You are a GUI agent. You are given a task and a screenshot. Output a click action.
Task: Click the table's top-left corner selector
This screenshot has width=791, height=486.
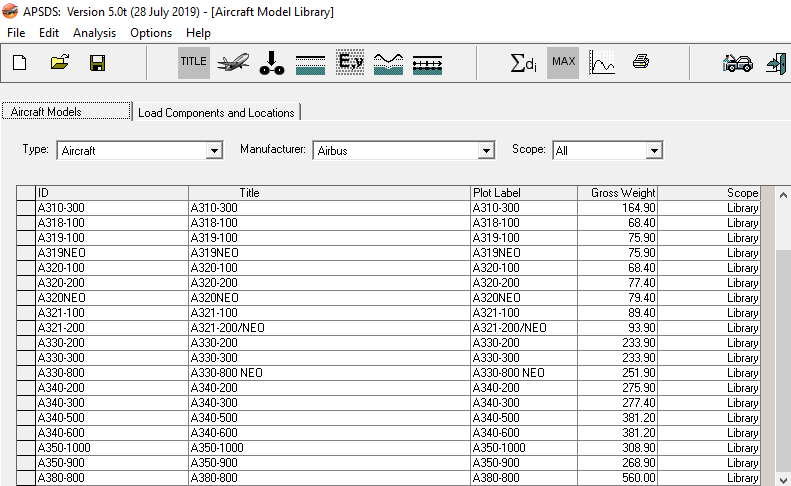click(26, 193)
